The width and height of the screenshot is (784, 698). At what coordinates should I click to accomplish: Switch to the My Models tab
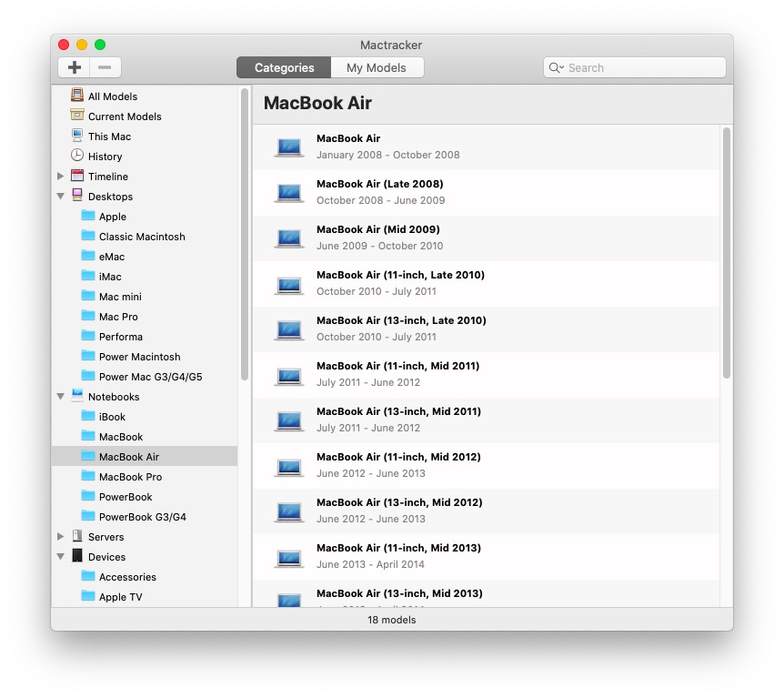376,67
